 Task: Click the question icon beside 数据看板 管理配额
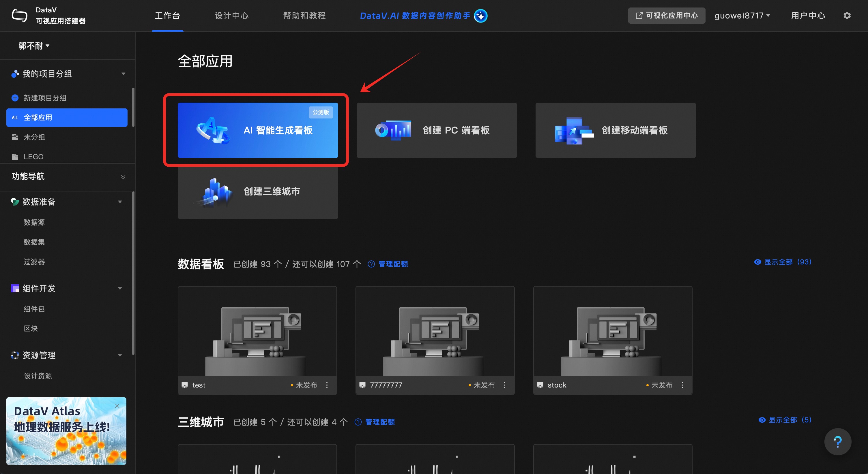pyautogui.click(x=371, y=264)
